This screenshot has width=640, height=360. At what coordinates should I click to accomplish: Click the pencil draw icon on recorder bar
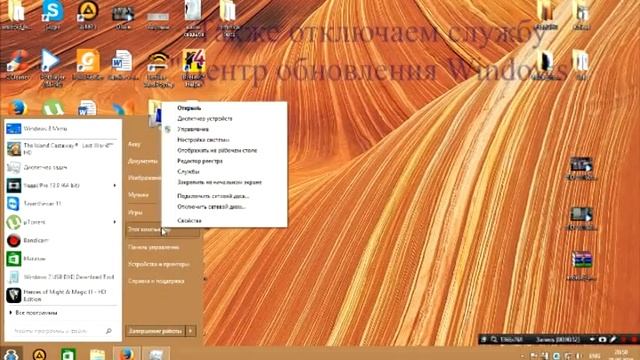tap(613, 339)
